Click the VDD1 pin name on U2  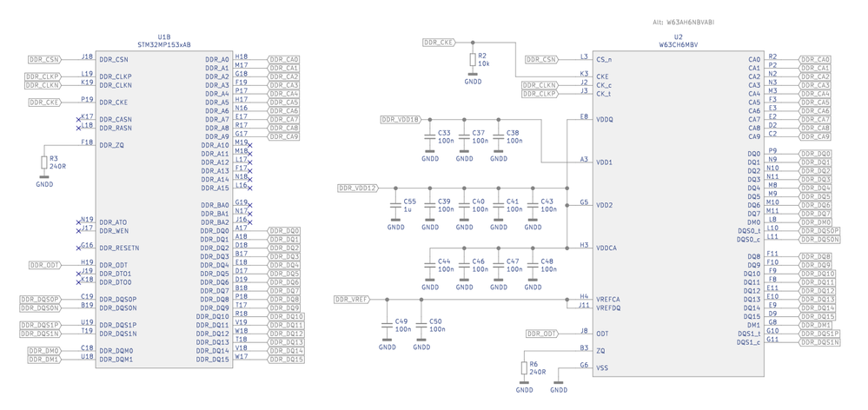[605, 162]
